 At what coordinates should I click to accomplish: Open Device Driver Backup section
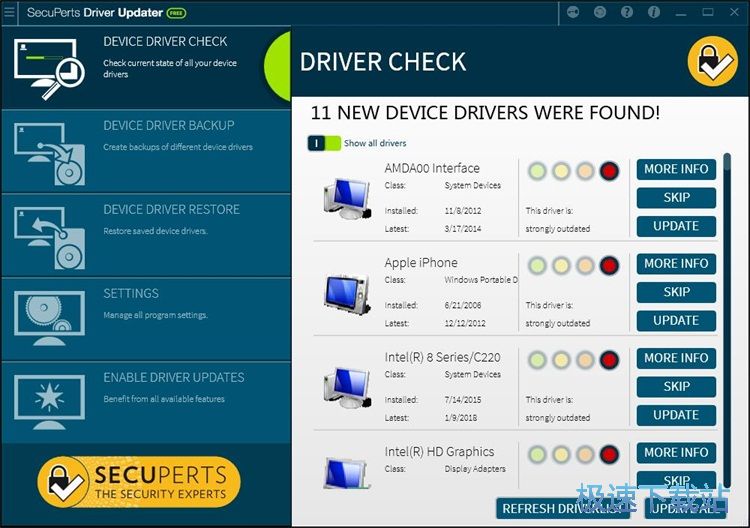tap(145, 148)
